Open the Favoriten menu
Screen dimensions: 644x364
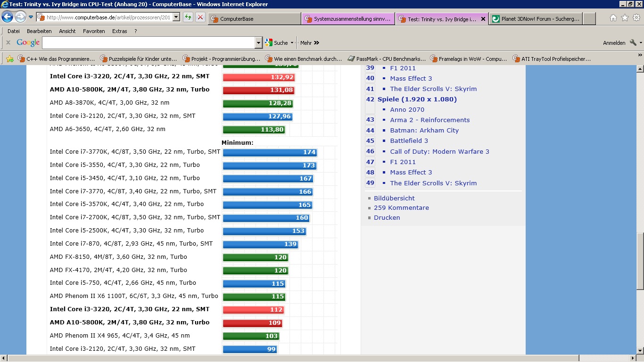pos(94,31)
